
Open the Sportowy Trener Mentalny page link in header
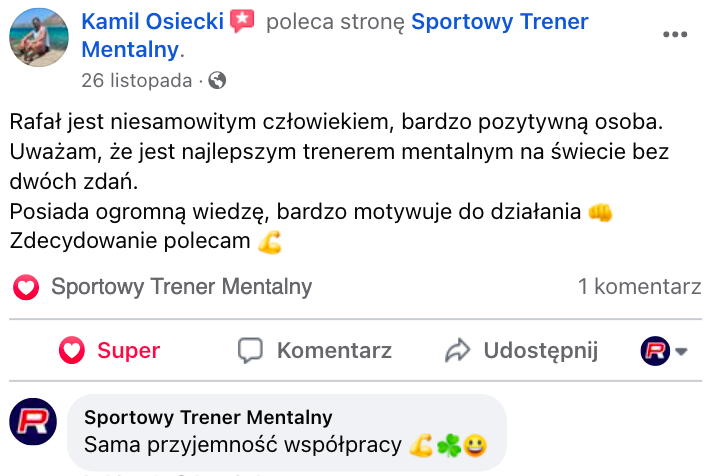pos(500,21)
